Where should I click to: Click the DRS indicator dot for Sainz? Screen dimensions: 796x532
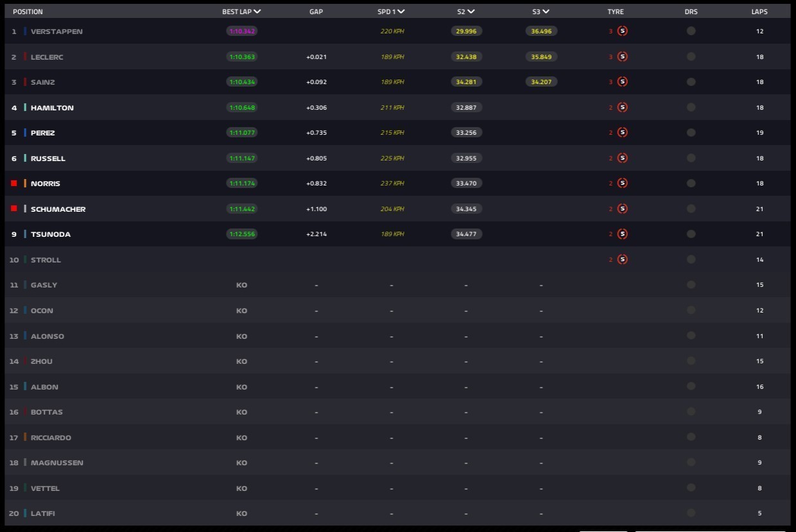point(691,82)
